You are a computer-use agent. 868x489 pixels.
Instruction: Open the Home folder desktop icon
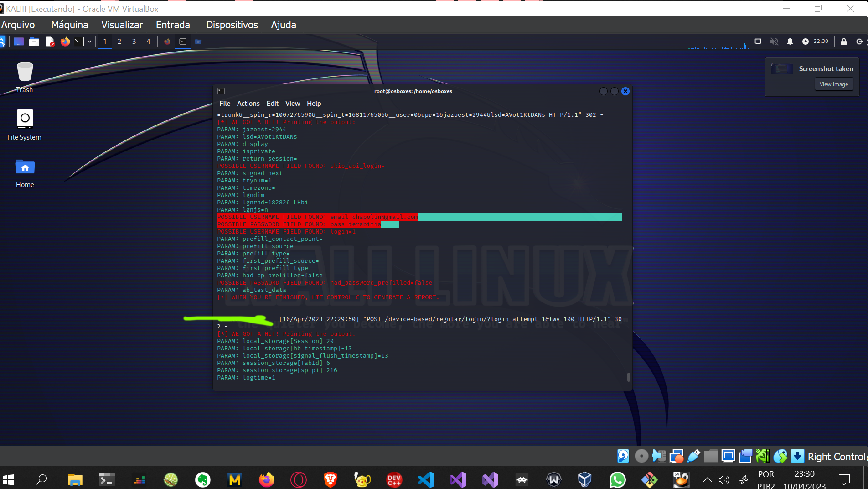pyautogui.click(x=25, y=173)
